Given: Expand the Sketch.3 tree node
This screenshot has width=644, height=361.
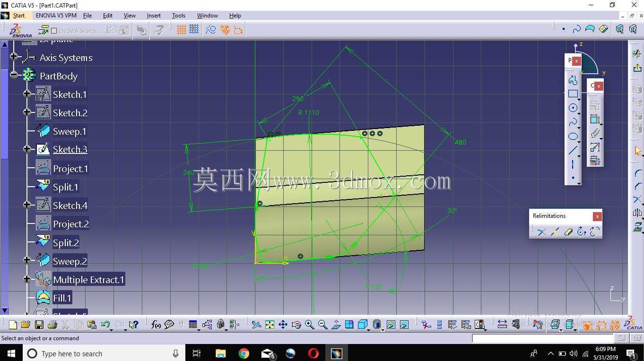Looking at the screenshot, I should (x=27, y=149).
